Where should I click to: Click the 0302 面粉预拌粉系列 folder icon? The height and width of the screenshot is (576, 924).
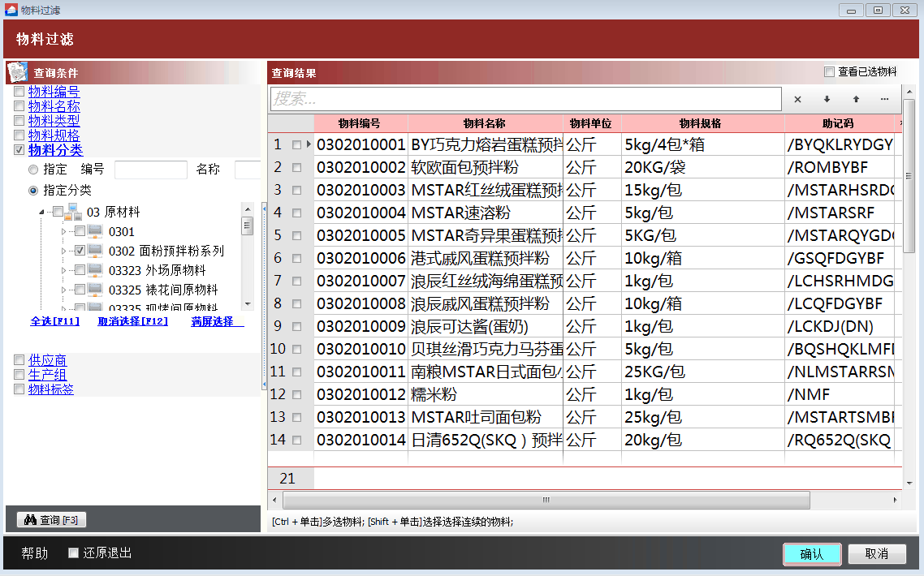point(96,251)
